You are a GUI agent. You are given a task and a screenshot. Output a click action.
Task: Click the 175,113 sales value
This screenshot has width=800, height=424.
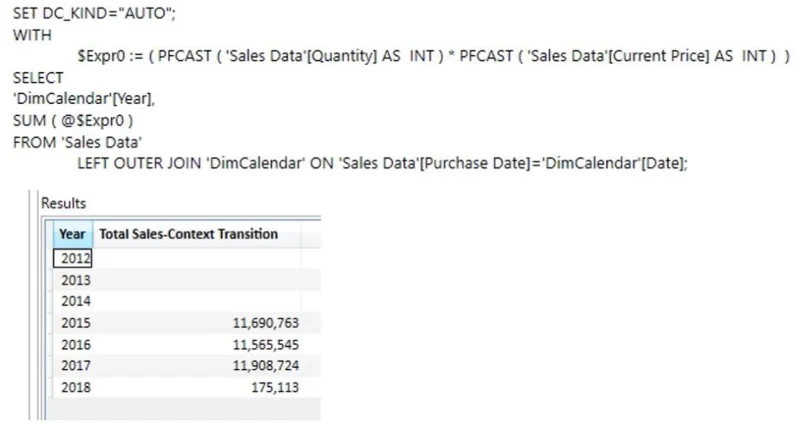(275, 388)
